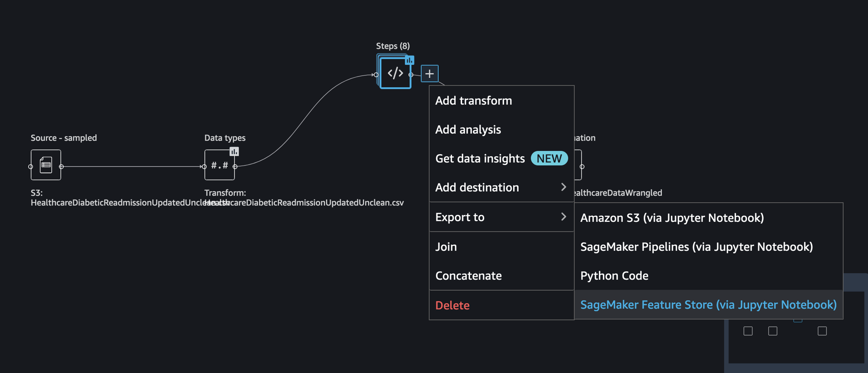Click output connector of Source node

pyautogui.click(x=61, y=167)
